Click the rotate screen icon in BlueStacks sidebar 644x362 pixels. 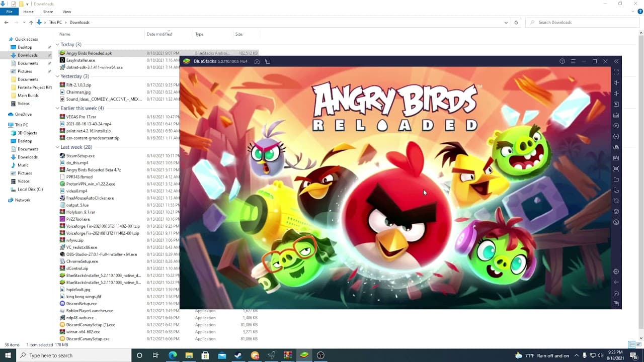[x=616, y=190]
